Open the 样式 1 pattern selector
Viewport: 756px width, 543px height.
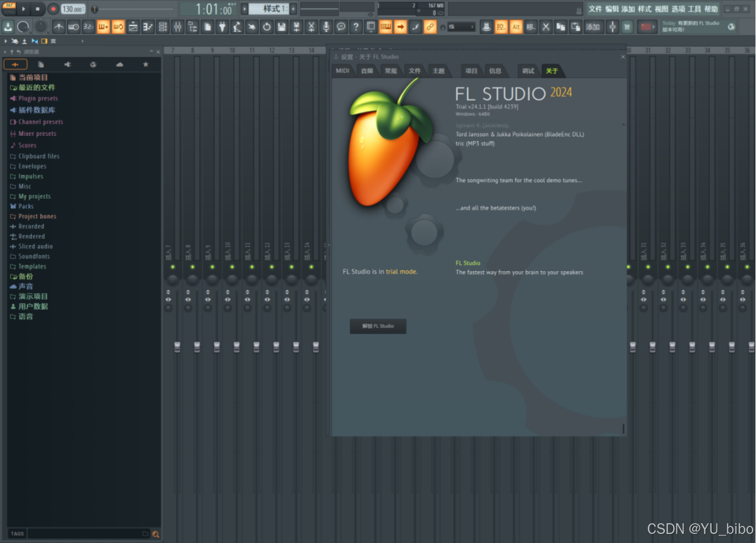click(x=269, y=9)
